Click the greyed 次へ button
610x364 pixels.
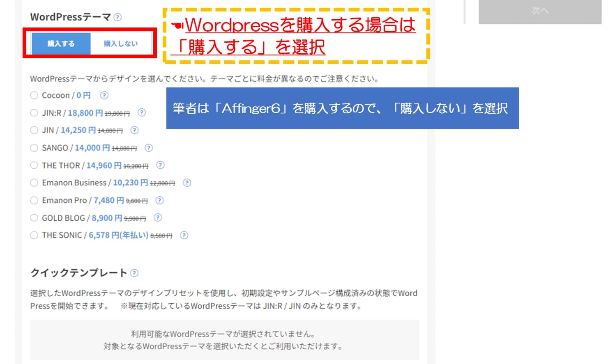pos(540,11)
